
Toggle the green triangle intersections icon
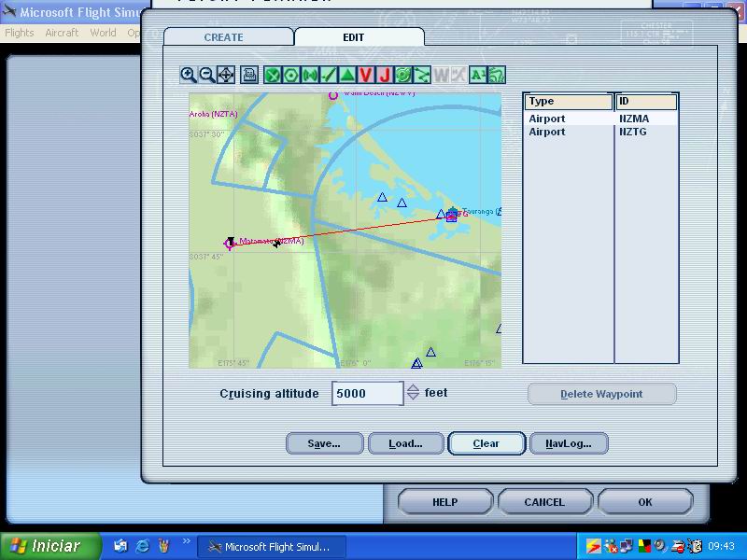click(x=346, y=75)
